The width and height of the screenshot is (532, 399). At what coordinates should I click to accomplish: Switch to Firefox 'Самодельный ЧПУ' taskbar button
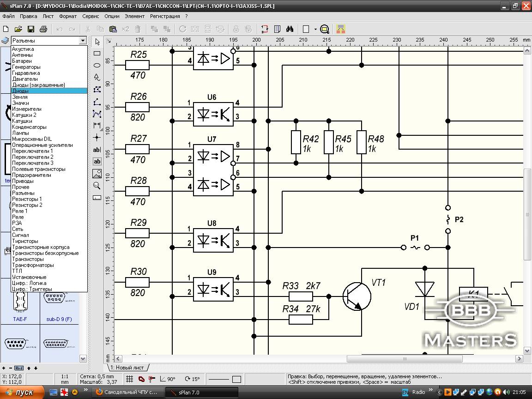[127, 393]
